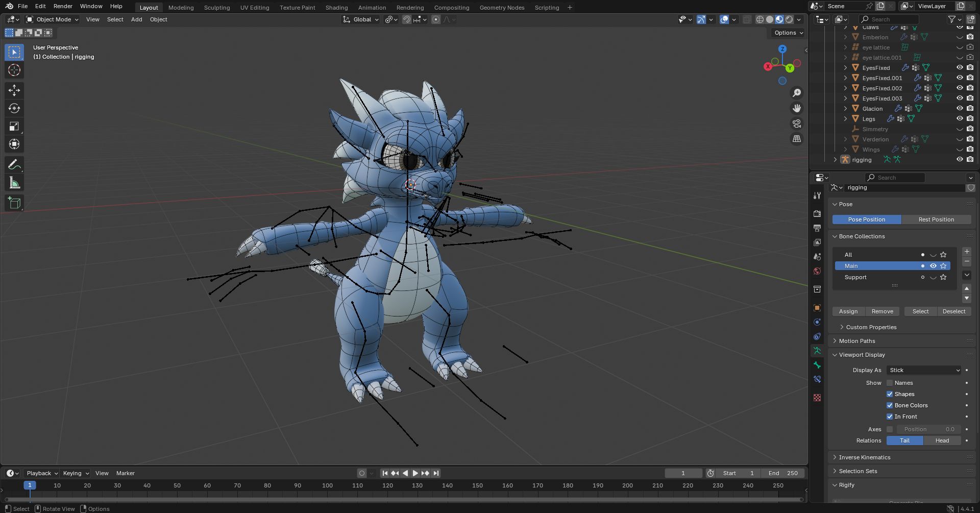Image resolution: width=980 pixels, height=513 pixels.
Task: Open the viewport Add menu
Action: (136, 19)
